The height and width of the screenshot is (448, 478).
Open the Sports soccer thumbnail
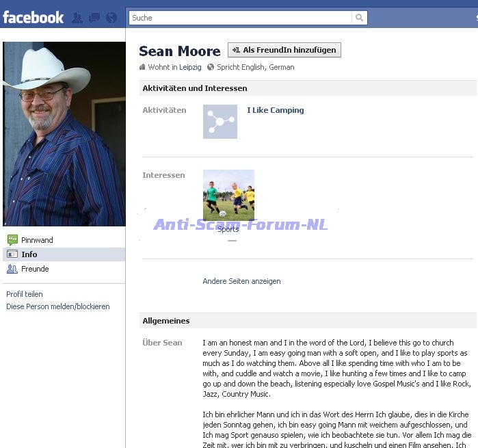[x=228, y=195]
